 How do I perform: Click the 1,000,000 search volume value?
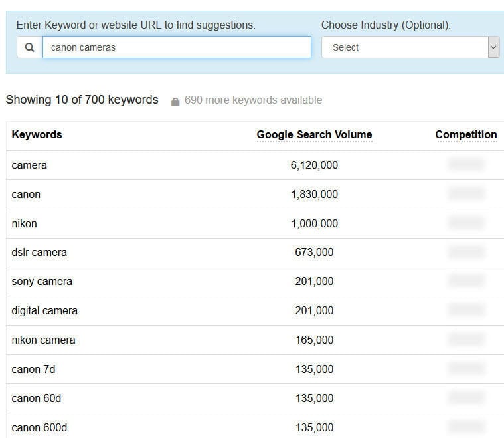(x=314, y=223)
